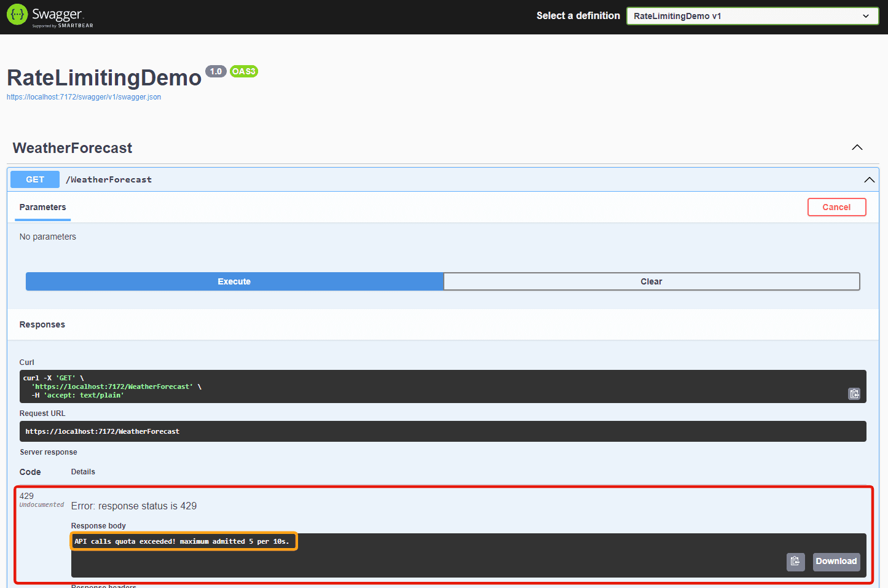Viewport: 888px width, 588px height.
Task: Click the Undocumented label
Action: pos(42,505)
